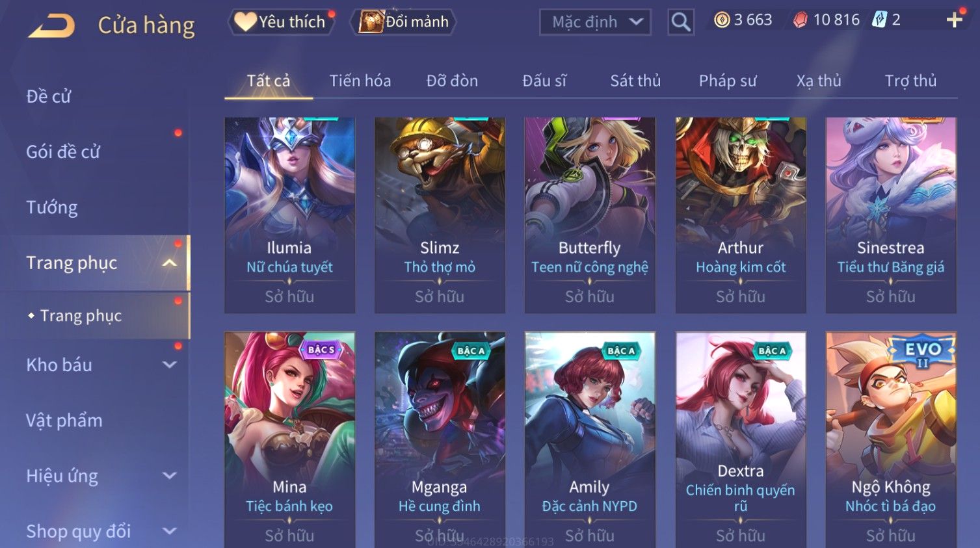
Task: Open Gói đề cử in sidebar
Action: click(x=63, y=151)
